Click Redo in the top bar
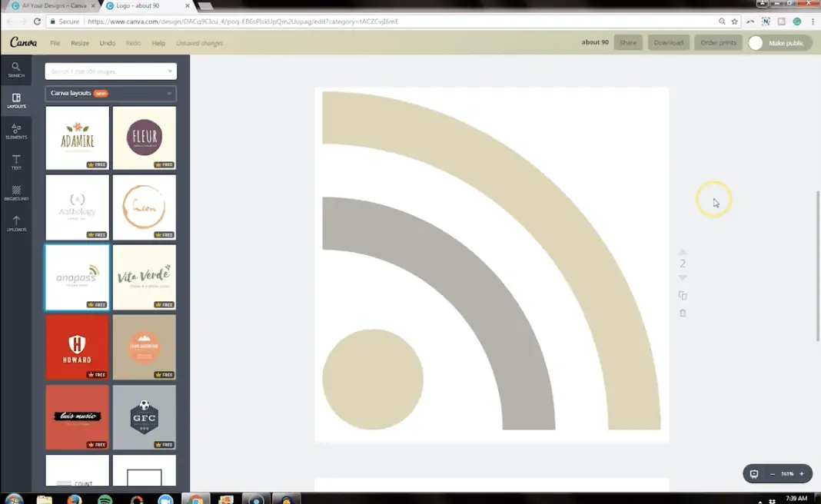The width and height of the screenshot is (821, 504). [133, 43]
